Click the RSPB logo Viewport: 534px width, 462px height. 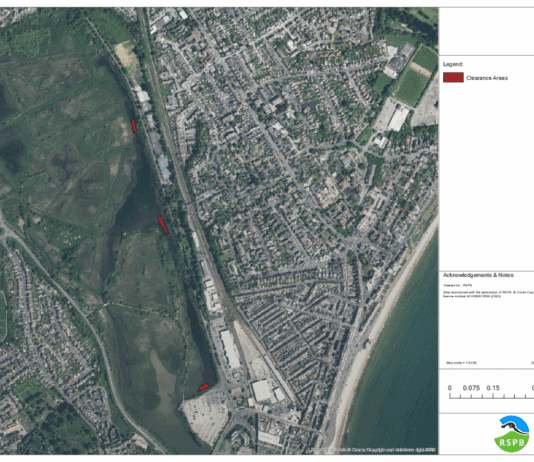(512, 434)
